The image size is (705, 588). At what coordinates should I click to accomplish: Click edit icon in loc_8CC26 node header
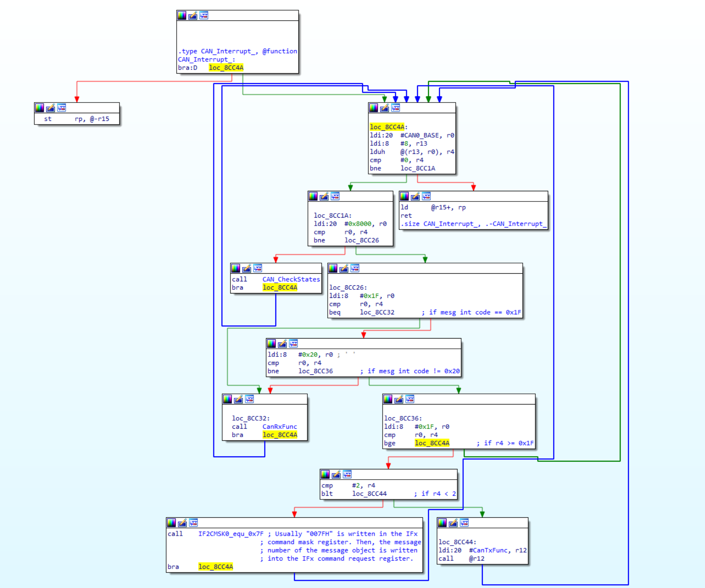tap(344, 268)
